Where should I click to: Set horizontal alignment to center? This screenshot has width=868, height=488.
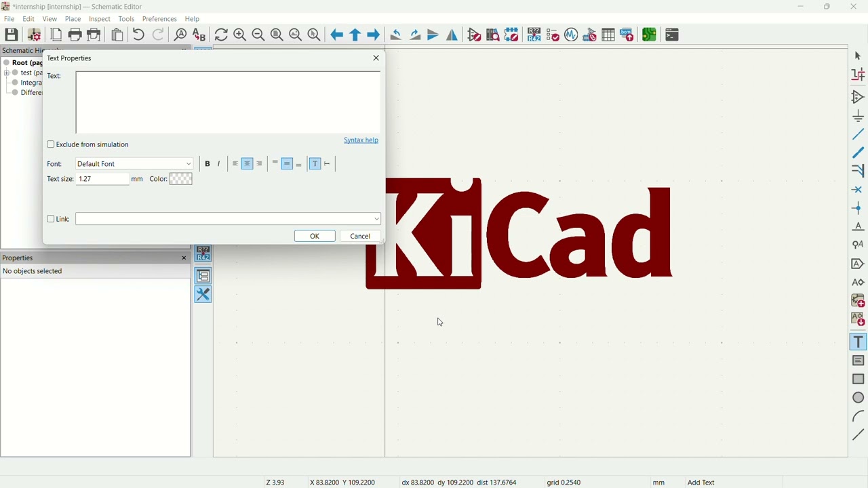248,164
